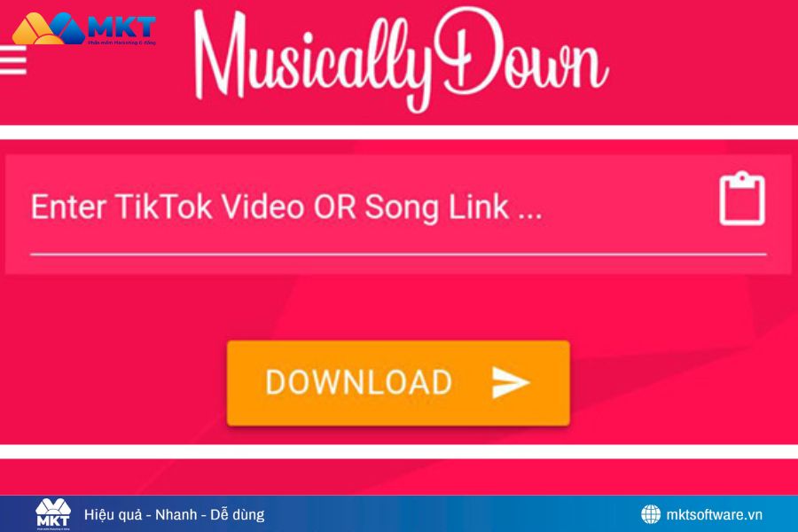Viewport: 798px width, 532px height.
Task: Click the globe icon in footer banner
Action: (651, 514)
